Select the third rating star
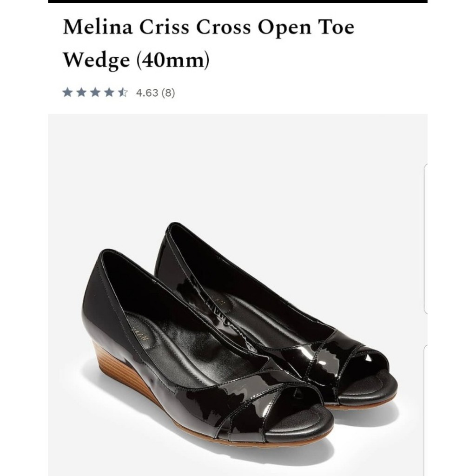Screen dimensions: 476x476 pos(95,93)
